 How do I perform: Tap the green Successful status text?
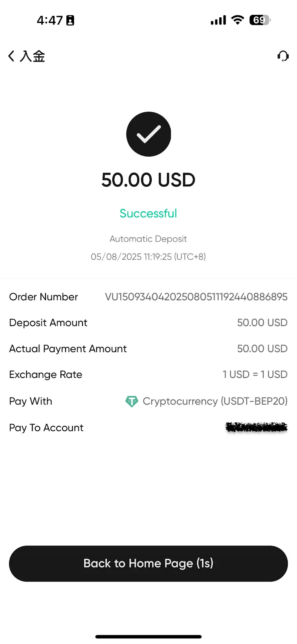pos(148,213)
